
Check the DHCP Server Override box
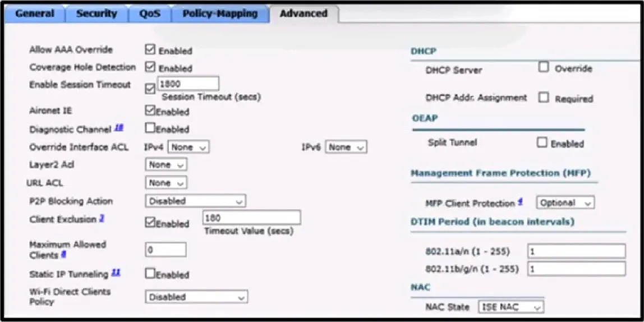pos(544,67)
